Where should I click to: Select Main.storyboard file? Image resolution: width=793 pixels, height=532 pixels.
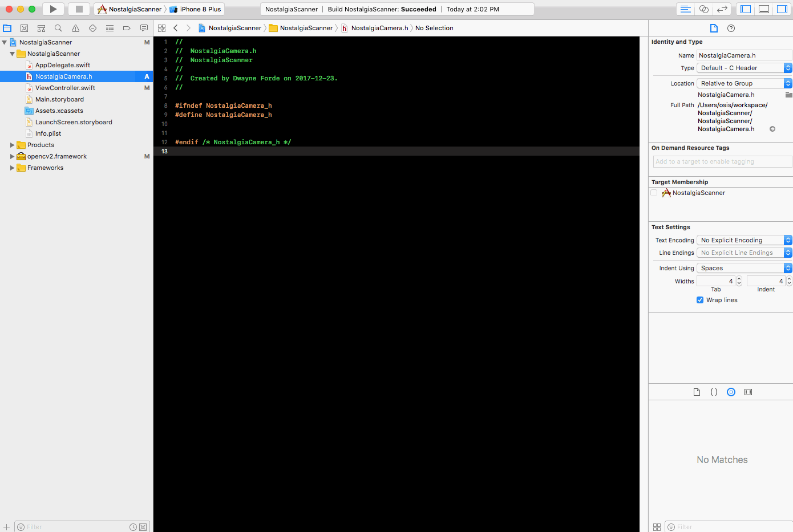(59, 99)
